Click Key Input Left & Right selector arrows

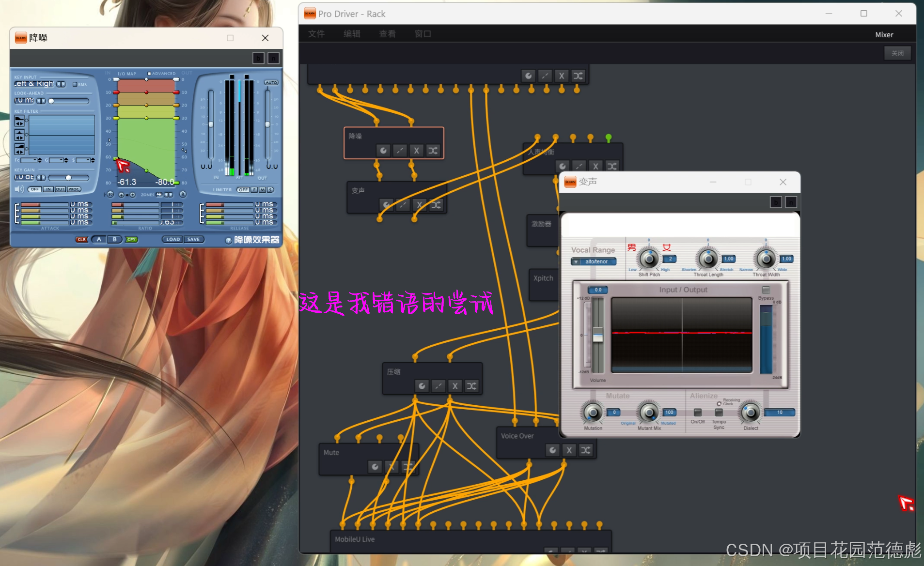point(61,84)
